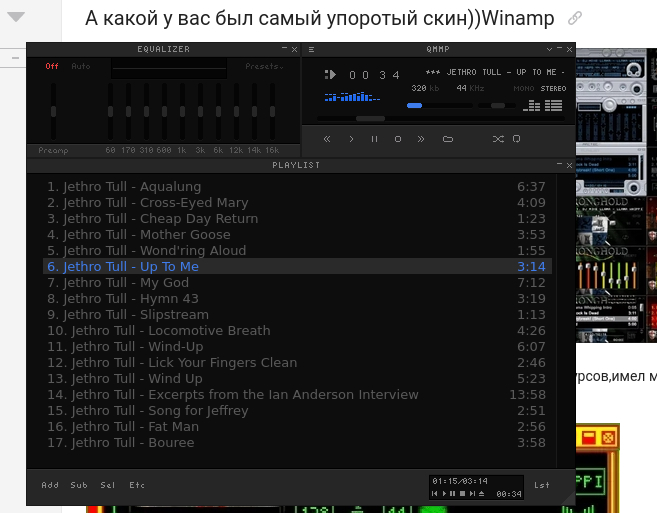
Task: Click mini previous button in playlist footer
Action: (435, 494)
